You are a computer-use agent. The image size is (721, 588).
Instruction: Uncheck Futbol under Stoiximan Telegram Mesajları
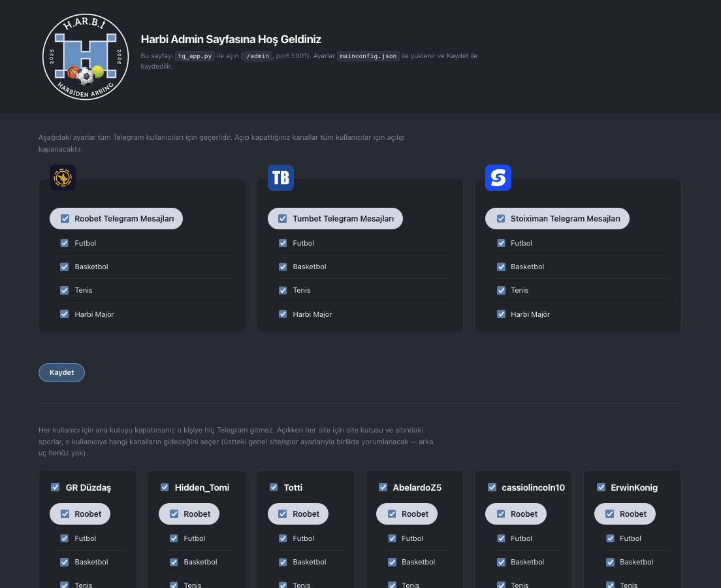(501, 243)
